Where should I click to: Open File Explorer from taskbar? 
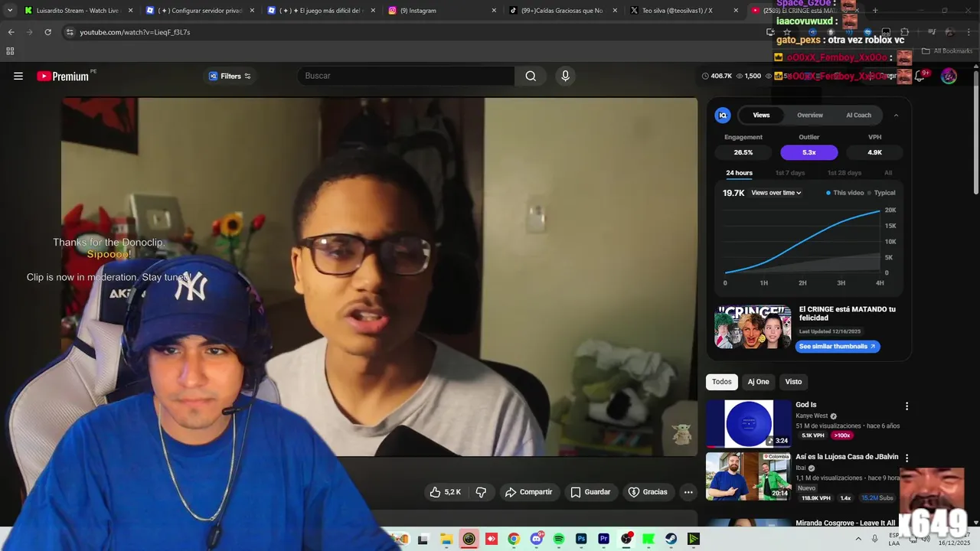[x=446, y=539]
